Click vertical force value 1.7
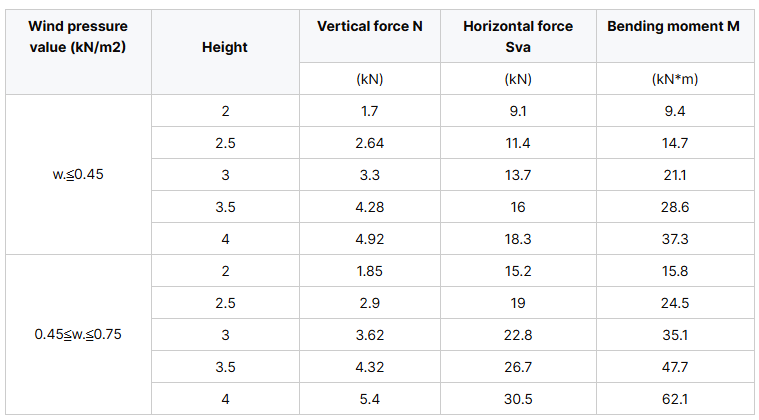 click(x=370, y=111)
